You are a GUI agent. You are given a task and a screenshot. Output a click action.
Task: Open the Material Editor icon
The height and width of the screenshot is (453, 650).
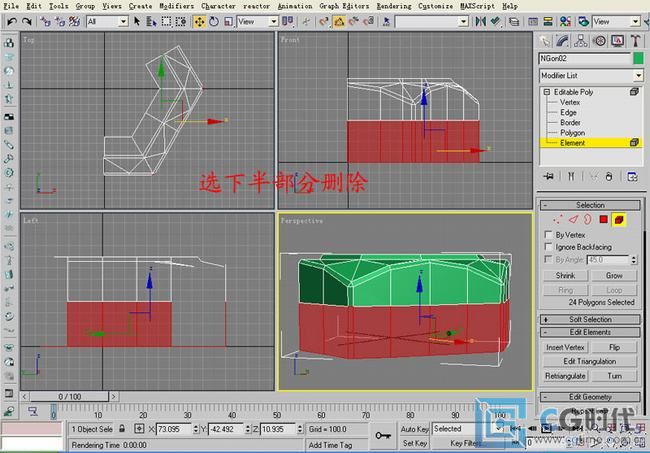[565, 21]
